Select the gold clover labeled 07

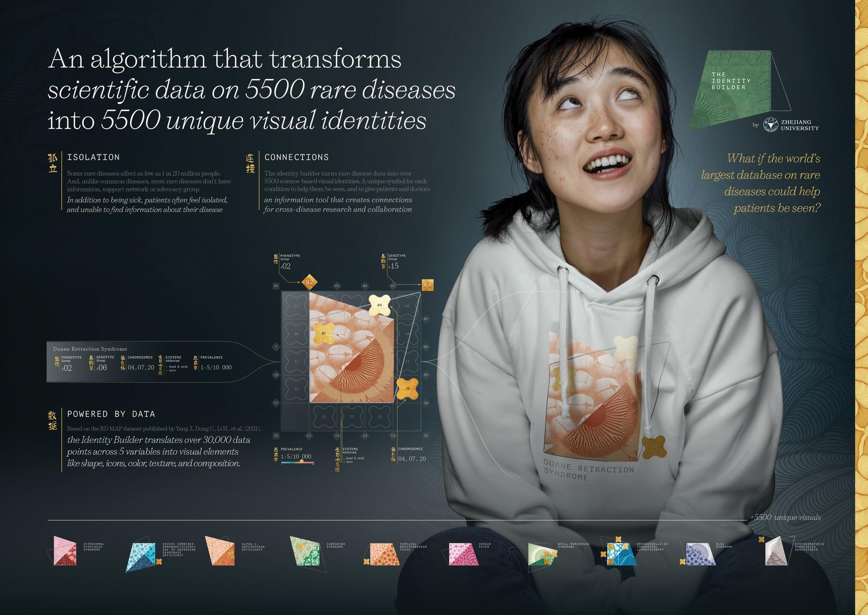[x=324, y=334]
